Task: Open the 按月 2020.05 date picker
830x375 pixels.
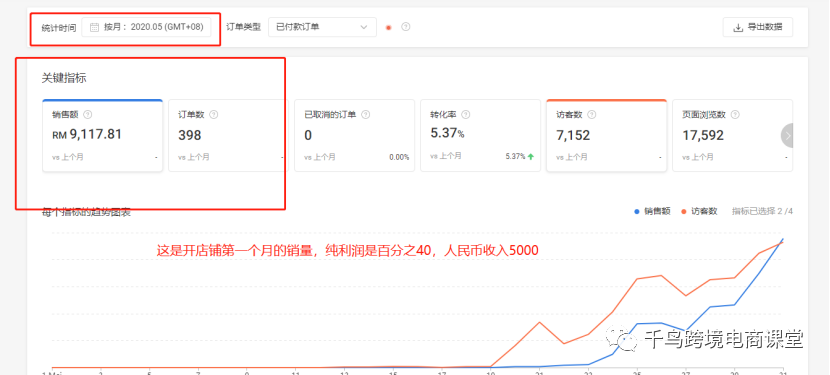Action: (x=146, y=27)
